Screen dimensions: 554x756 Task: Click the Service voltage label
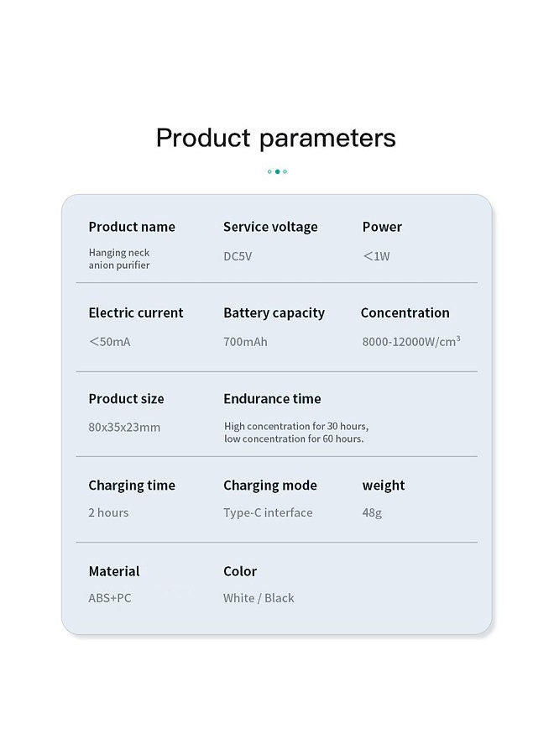point(270,227)
